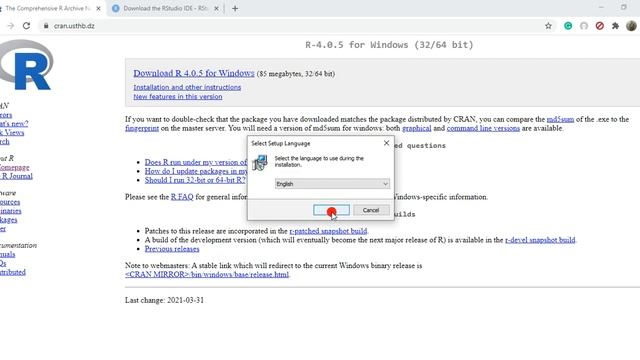Open the Binaries sidebar link
This screenshot has width=640, height=360.
click(11, 211)
